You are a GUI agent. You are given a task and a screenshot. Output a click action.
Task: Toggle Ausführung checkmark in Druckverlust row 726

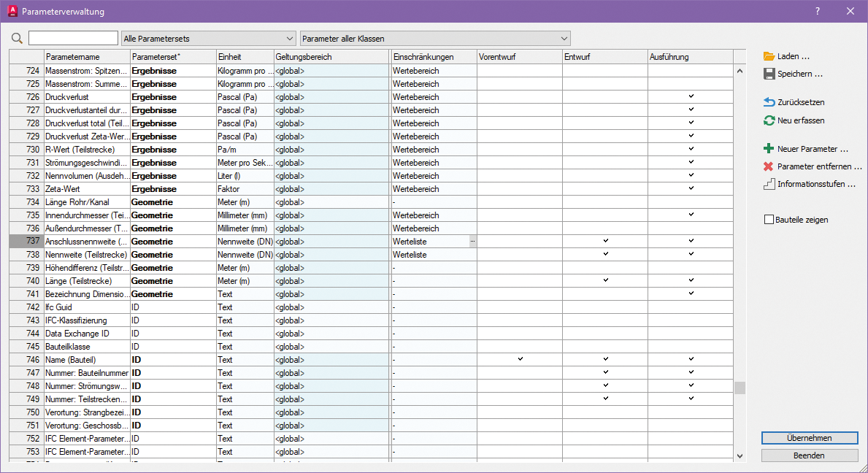(x=691, y=96)
